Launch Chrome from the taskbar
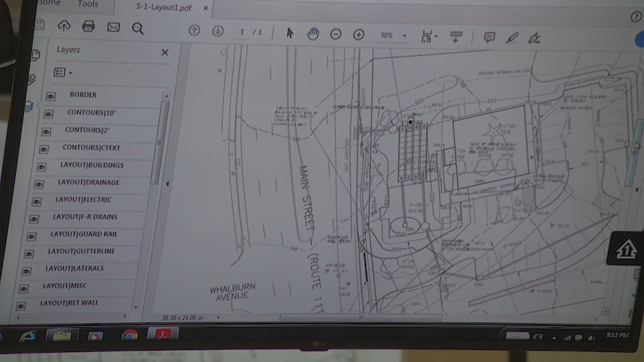Viewport: 644px width, 362px height. point(130,335)
